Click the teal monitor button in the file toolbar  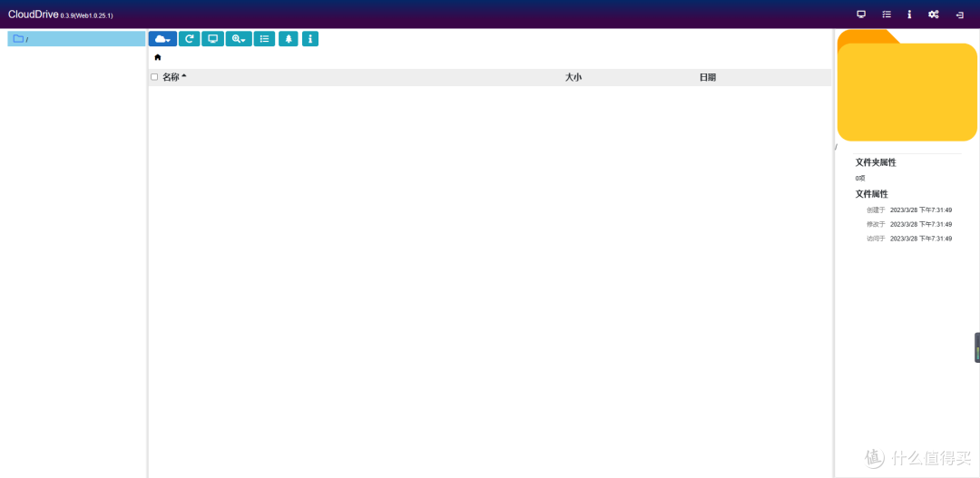click(213, 39)
